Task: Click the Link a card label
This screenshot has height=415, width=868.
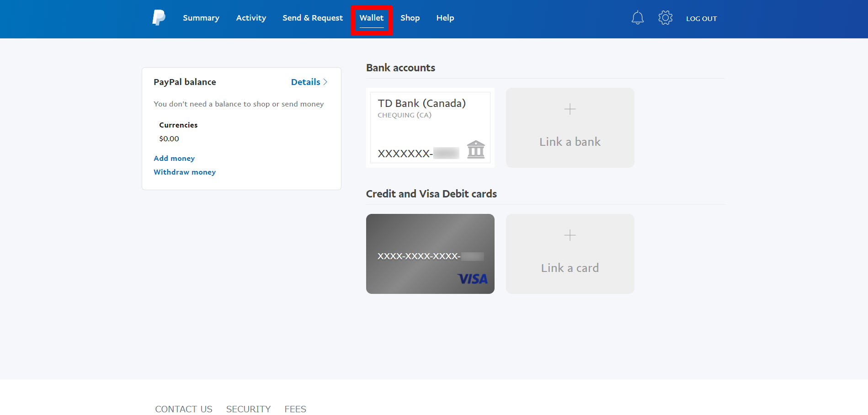Action: [x=570, y=268]
